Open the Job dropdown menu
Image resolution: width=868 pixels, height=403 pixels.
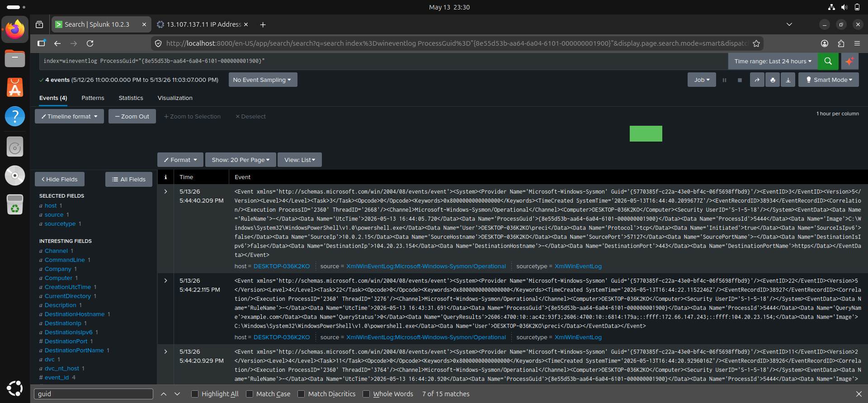click(702, 80)
